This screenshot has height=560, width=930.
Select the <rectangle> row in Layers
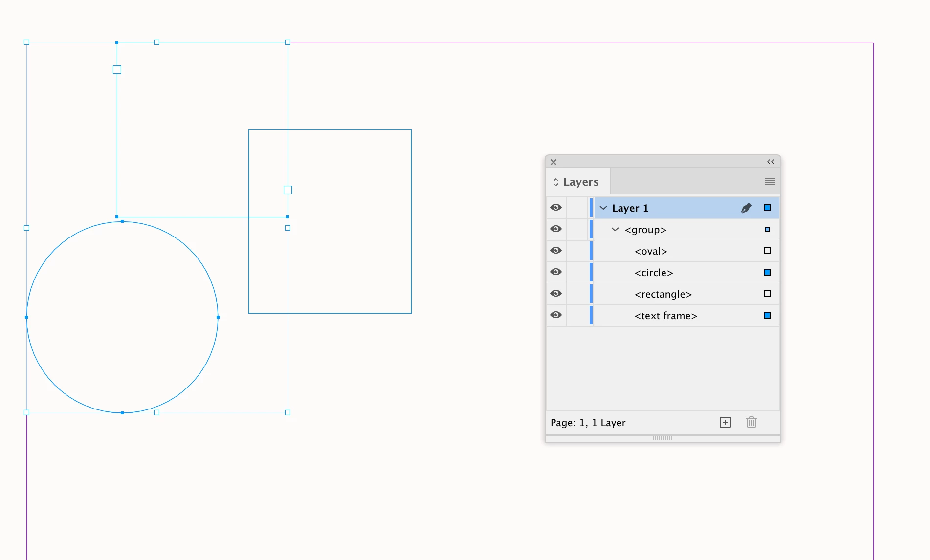coord(663,294)
